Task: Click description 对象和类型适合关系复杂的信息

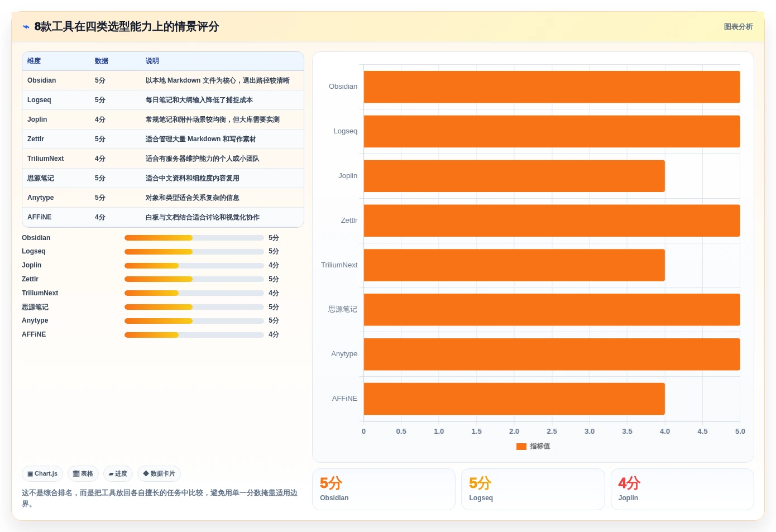Action: (x=193, y=198)
